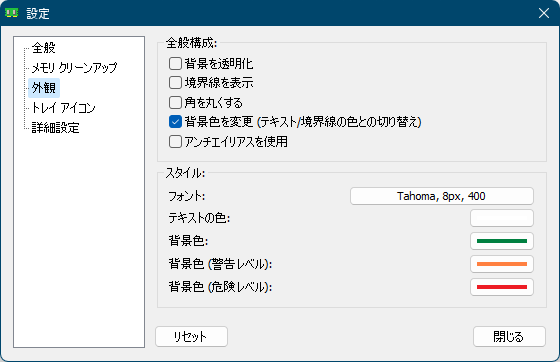The image size is (560, 362).
Task: Enable アンチエイリアスを使用 checkbox
Action: tap(175, 141)
